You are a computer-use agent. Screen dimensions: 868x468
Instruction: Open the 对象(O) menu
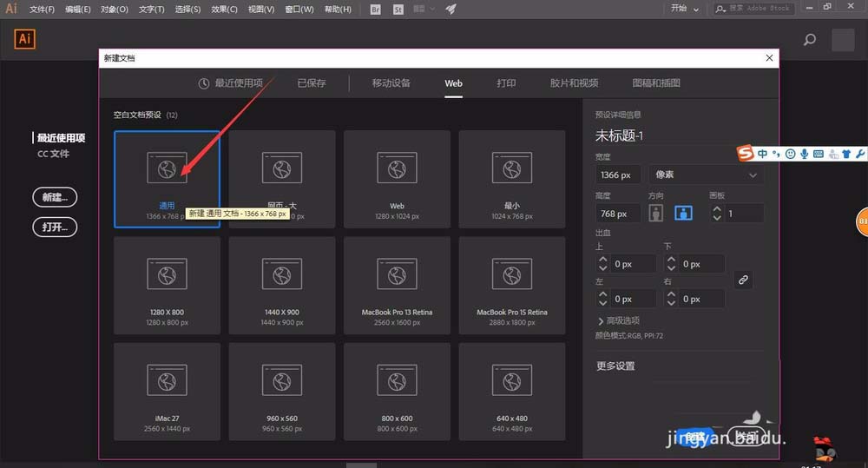point(115,10)
